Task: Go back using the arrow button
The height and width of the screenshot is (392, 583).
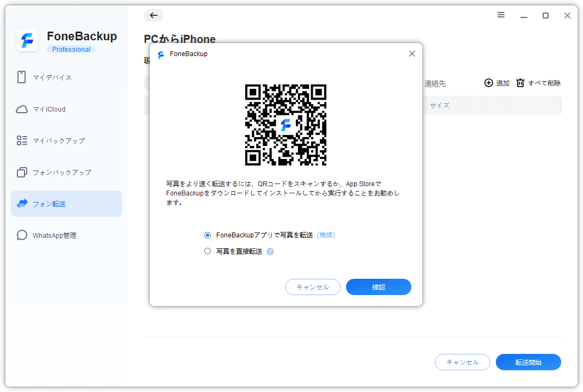Action: pos(154,15)
